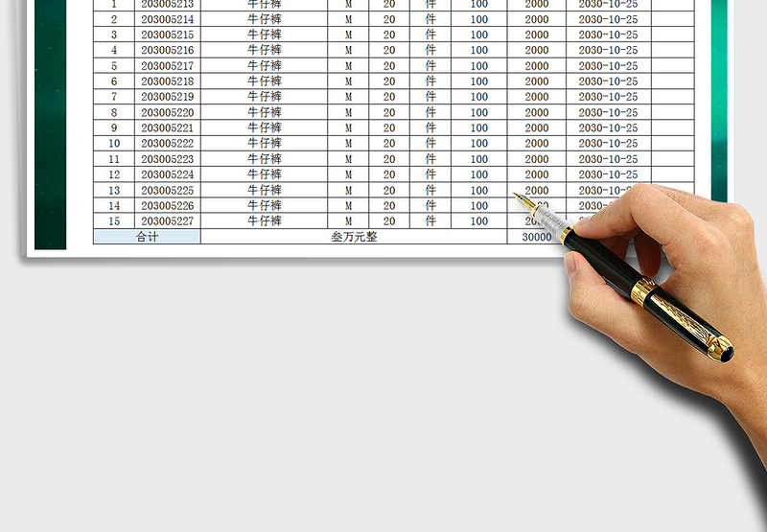This screenshot has width=767, height=532.
Task: Click item code 203005213
Action: click(x=167, y=5)
